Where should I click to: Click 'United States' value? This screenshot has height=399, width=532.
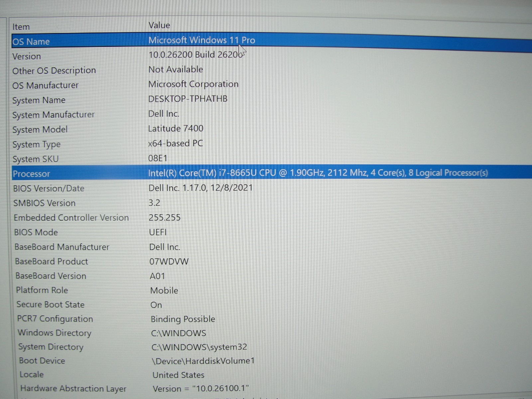[179, 375]
